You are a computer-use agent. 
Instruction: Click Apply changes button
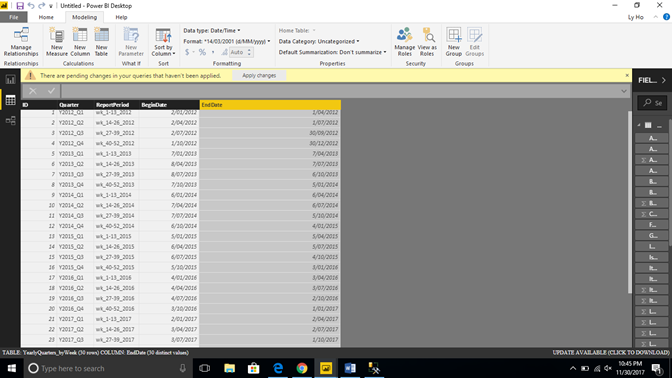click(259, 75)
